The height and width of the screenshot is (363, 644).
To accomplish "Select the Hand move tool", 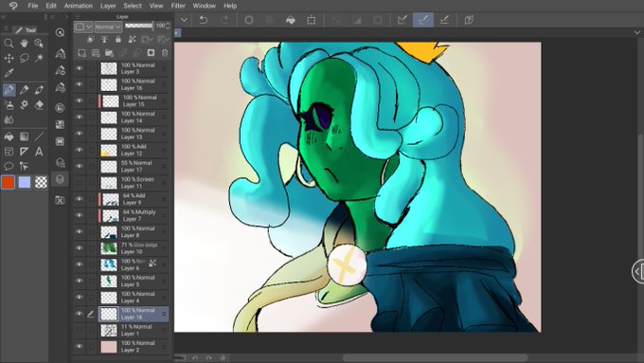I will (24, 44).
